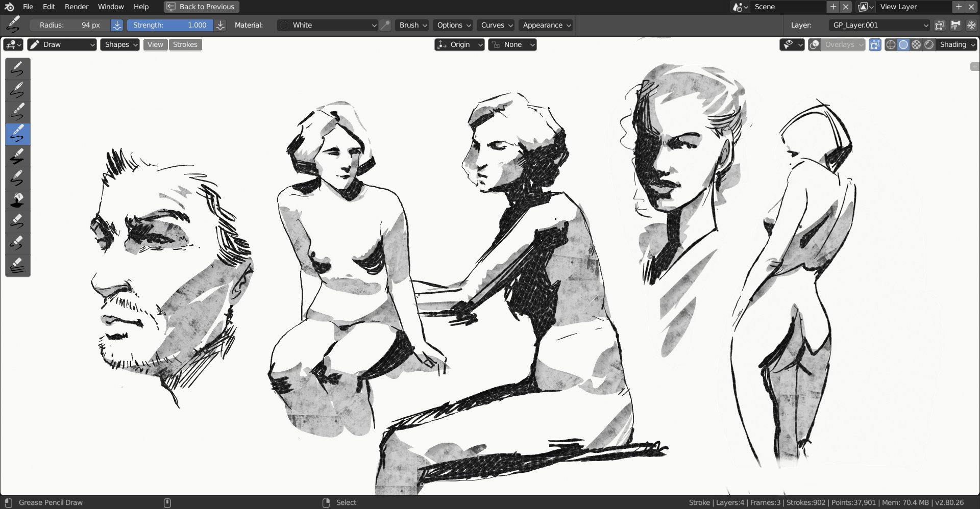Viewport: 980px width, 509px height.
Task: Click the active brush preview icon in the header
Action: 13,24
